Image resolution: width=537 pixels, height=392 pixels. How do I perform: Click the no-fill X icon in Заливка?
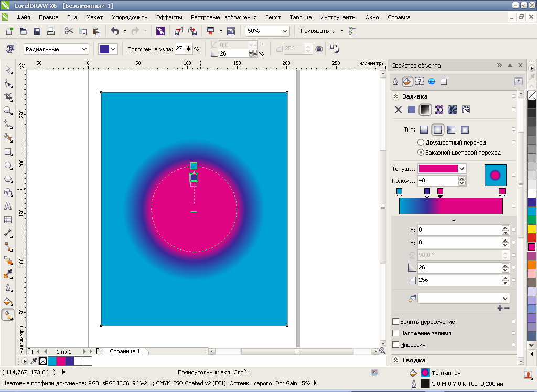pyautogui.click(x=398, y=110)
